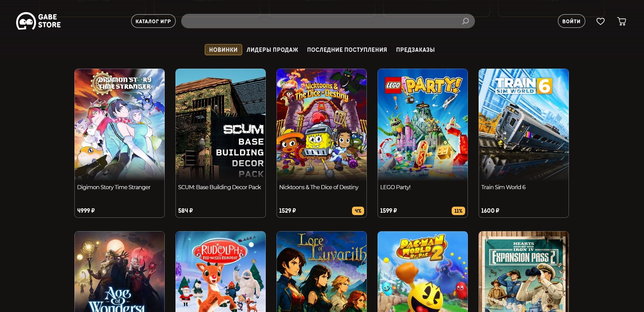
Task: Click the 11% discount badge on LEGO Party
Action: 458,211
